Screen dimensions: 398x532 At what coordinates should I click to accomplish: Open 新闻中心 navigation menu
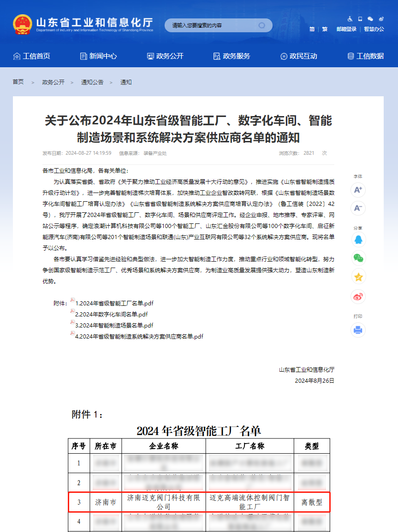98,56
